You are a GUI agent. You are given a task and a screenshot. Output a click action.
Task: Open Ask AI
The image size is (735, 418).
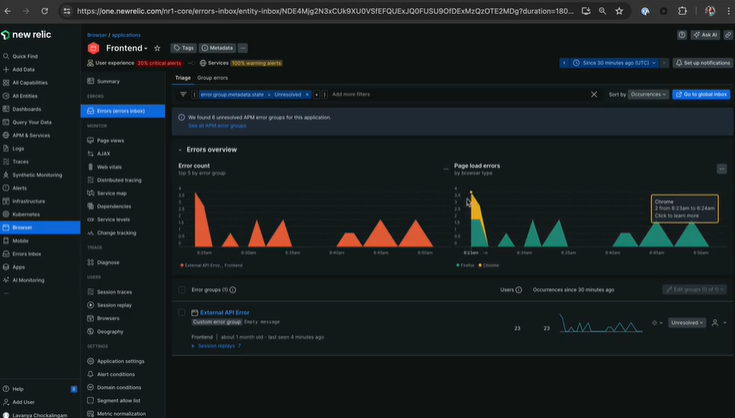point(705,35)
